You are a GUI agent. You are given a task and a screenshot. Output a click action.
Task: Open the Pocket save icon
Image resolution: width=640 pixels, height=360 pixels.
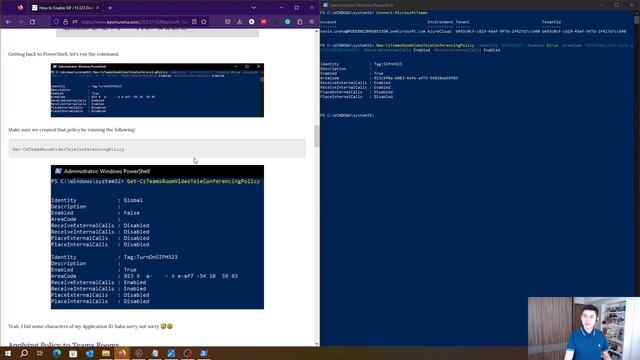tap(227, 22)
